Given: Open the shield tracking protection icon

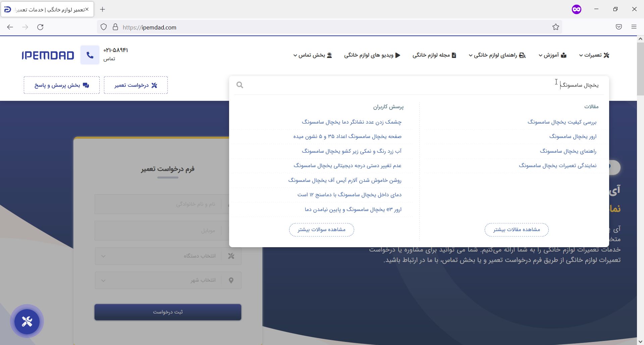Looking at the screenshot, I should [x=104, y=27].
